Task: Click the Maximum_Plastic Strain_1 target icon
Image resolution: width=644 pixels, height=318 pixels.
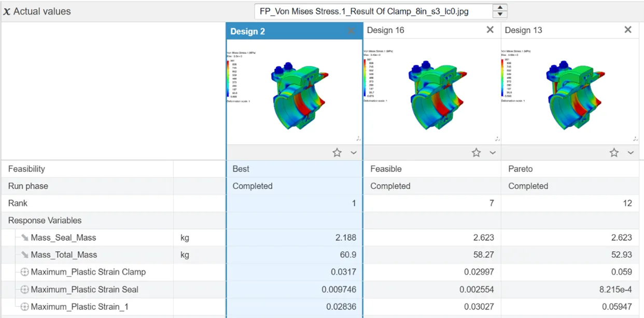Action: [24, 307]
